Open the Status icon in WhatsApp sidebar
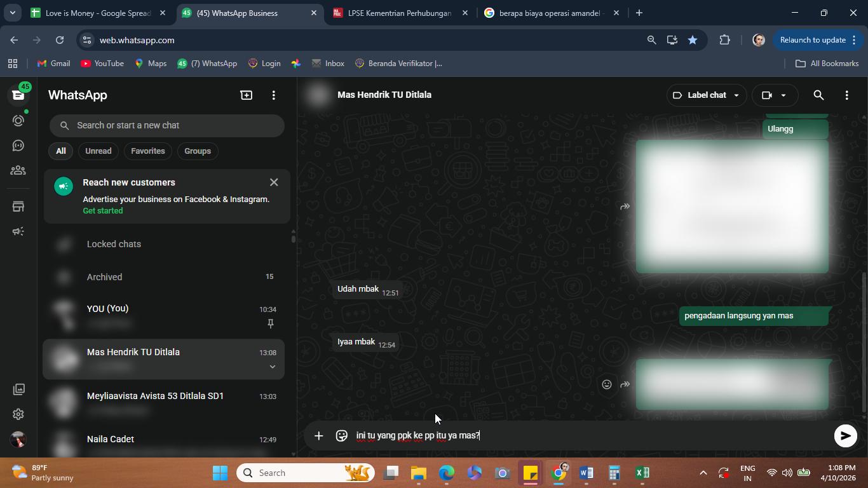Viewport: 868px width, 488px height. click(18, 120)
